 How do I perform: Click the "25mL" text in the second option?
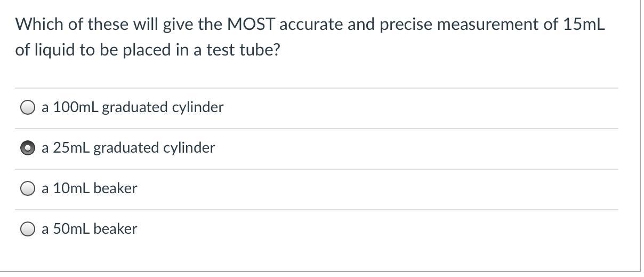(71, 148)
